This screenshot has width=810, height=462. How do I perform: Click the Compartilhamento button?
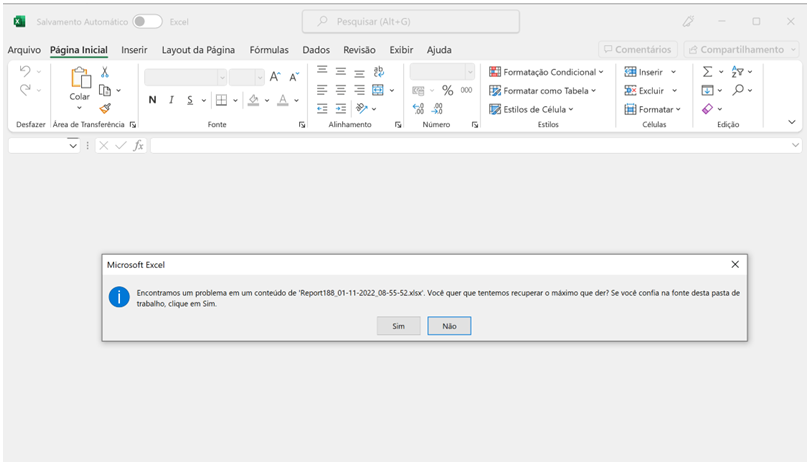click(x=741, y=50)
